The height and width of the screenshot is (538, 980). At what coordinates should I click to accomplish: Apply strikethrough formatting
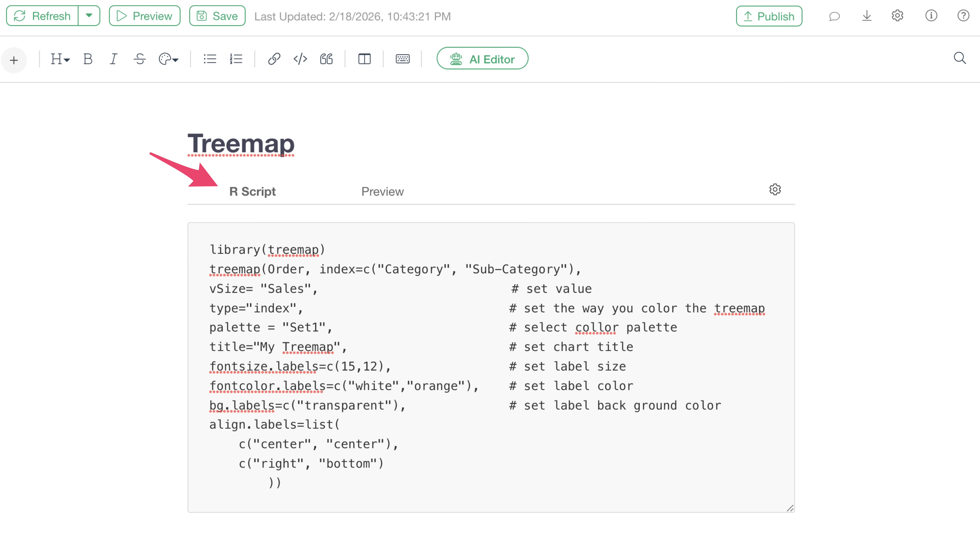[x=140, y=59]
